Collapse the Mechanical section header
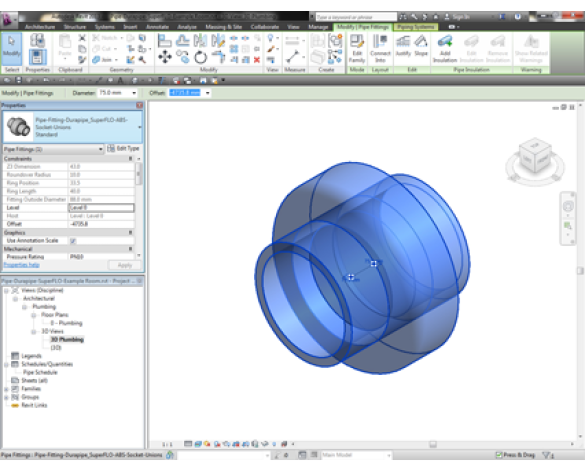The height and width of the screenshot is (471, 585). 131,249
